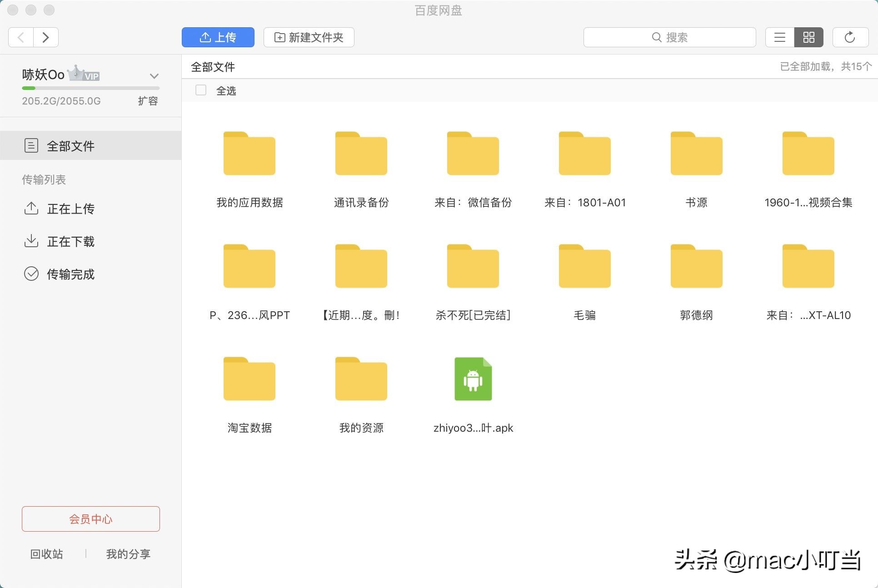Click the 新建文件夹 new folder button

click(x=309, y=37)
